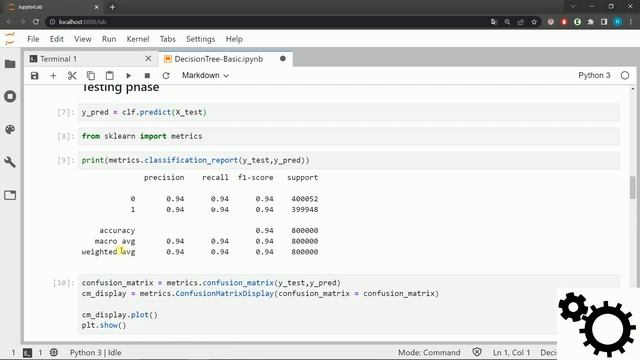Screen dimensions: 640x360
Task: Click the JupyterLab logo icon
Action: tap(10, 39)
